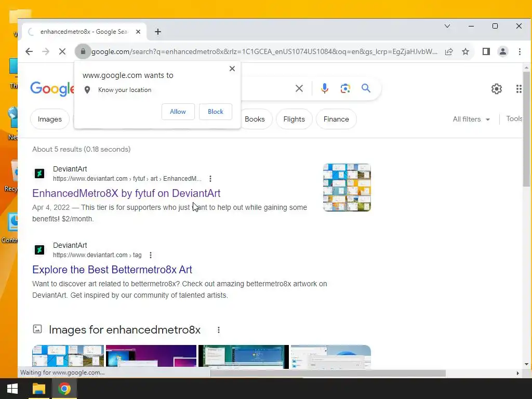Submit search with the magnifying glass
532x399 pixels.
[x=366, y=88]
